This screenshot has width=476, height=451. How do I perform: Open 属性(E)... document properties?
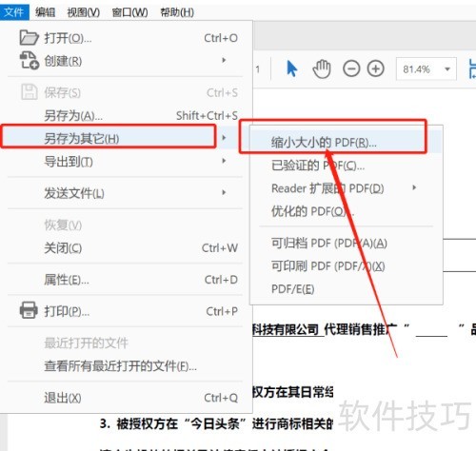point(126,280)
